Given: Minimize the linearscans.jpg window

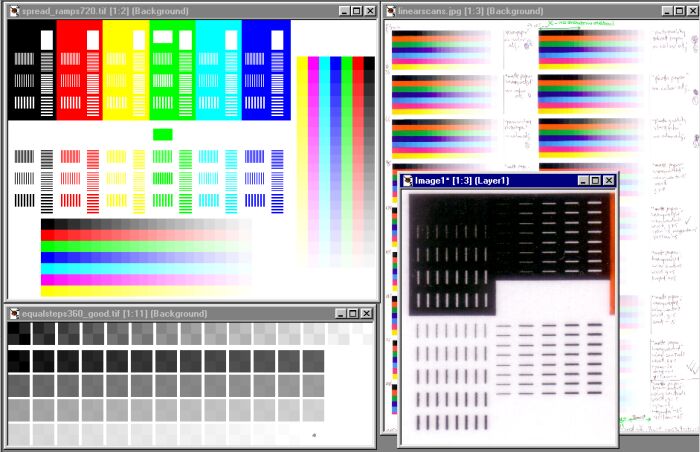Looking at the screenshot, I should tap(664, 10).
